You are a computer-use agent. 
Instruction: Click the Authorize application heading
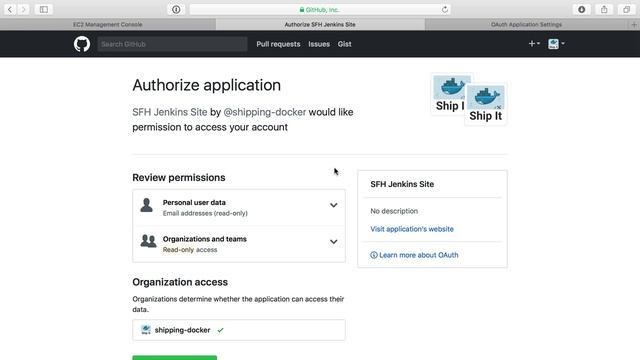207,85
